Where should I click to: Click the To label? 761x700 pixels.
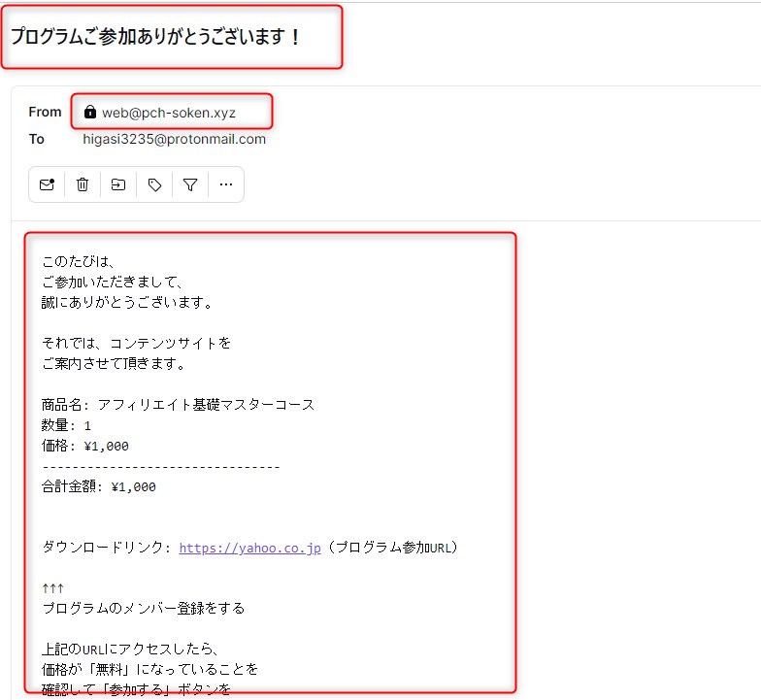click(37, 139)
